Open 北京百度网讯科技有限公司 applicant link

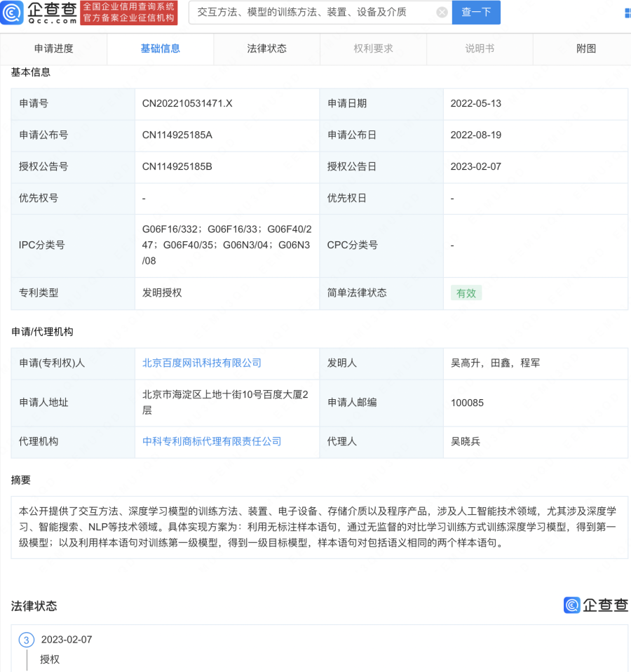[202, 363]
